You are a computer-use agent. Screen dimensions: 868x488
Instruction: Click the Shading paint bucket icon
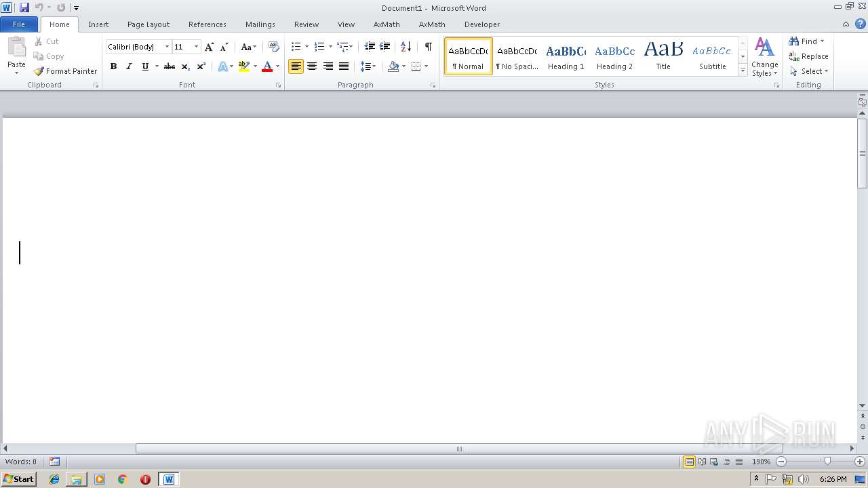coord(393,66)
